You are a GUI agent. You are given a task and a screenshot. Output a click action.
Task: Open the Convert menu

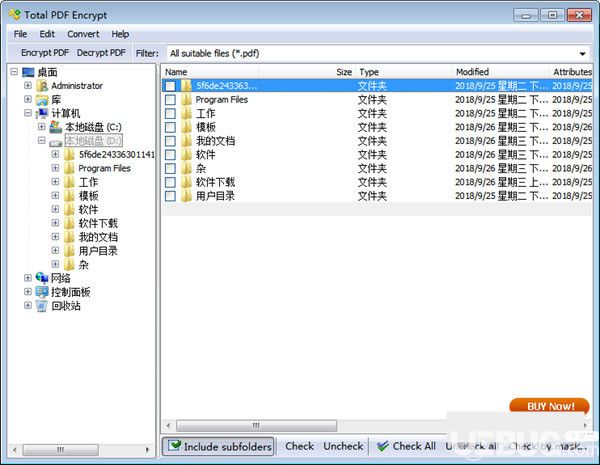click(83, 34)
